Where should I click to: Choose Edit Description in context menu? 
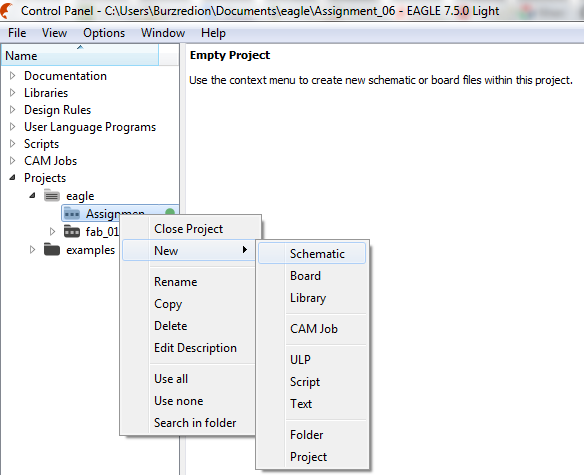(x=188, y=347)
